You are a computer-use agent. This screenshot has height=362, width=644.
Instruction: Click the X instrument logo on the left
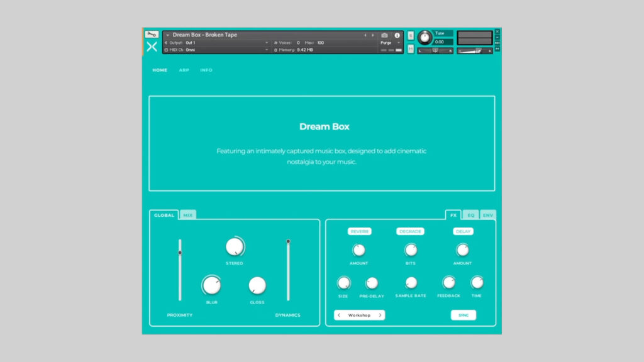click(x=152, y=47)
